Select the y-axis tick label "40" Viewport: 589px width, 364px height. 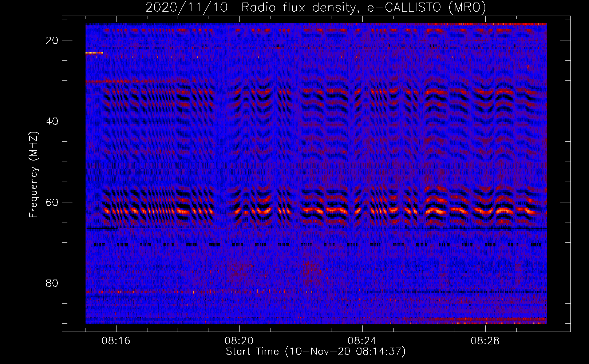[x=52, y=121]
